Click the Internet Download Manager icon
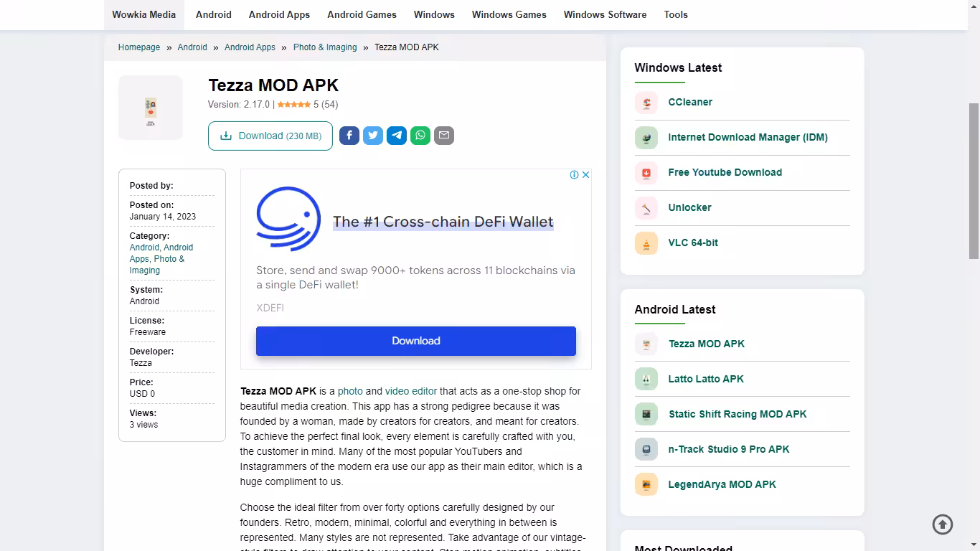 646,138
